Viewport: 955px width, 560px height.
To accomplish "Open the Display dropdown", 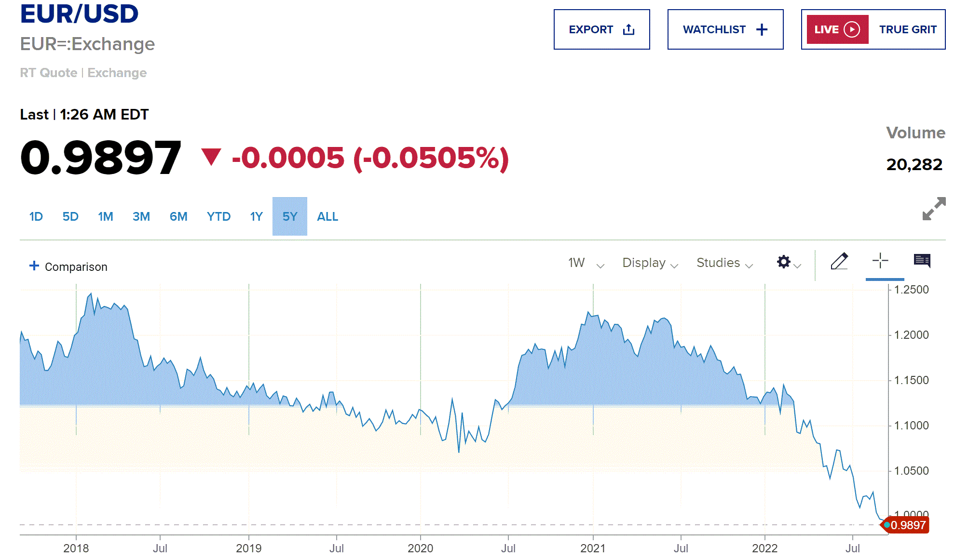I will 650,263.
